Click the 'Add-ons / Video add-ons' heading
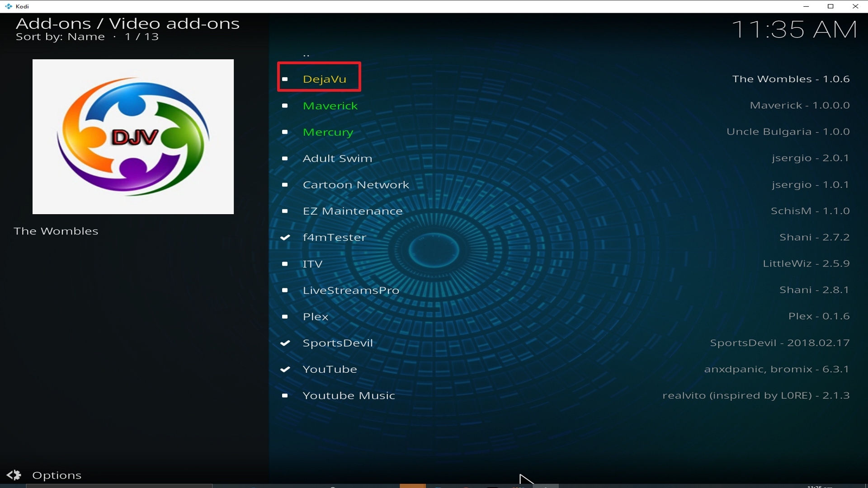Screen dimensions: 868x488 [x=127, y=23]
